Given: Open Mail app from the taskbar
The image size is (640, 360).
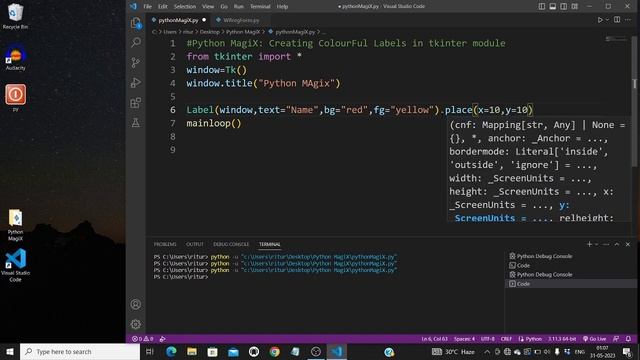Looking at the screenshot, I should (233, 351).
